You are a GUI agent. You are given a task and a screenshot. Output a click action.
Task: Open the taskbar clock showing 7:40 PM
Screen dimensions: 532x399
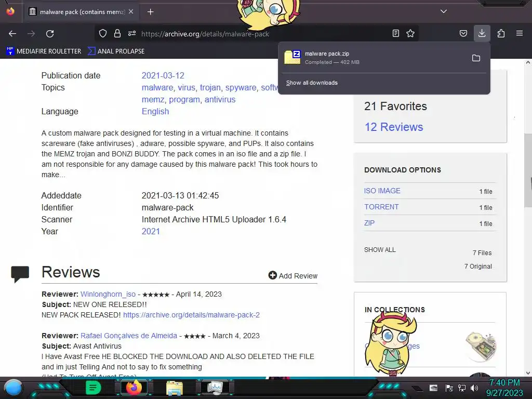[x=504, y=388]
